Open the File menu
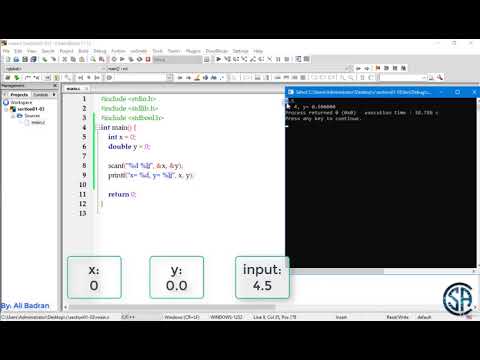 [x=6, y=51]
